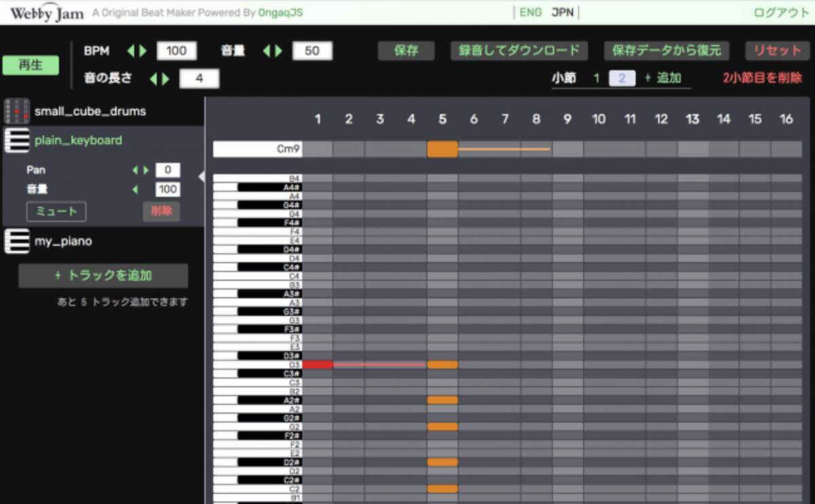Switch language to ENG
The height and width of the screenshot is (504, 815).
tap(530, 13)
